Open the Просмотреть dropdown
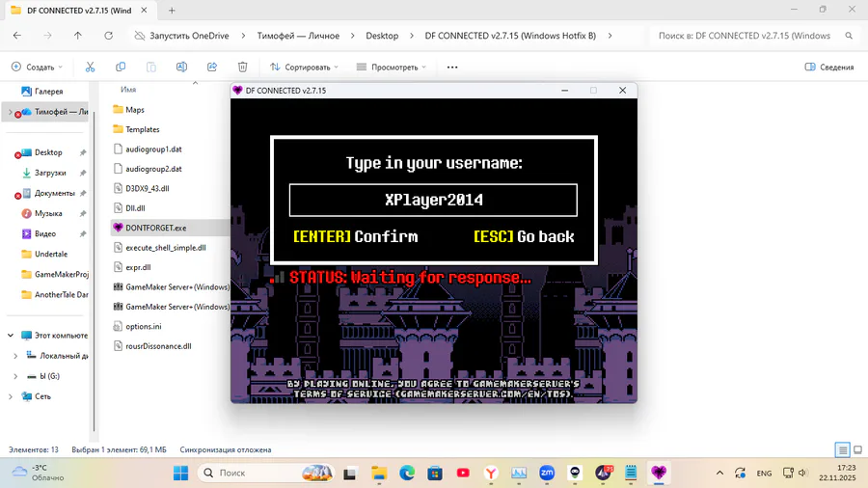The width and height of the screenshot is (868, 488). click(x=392, y=67)
